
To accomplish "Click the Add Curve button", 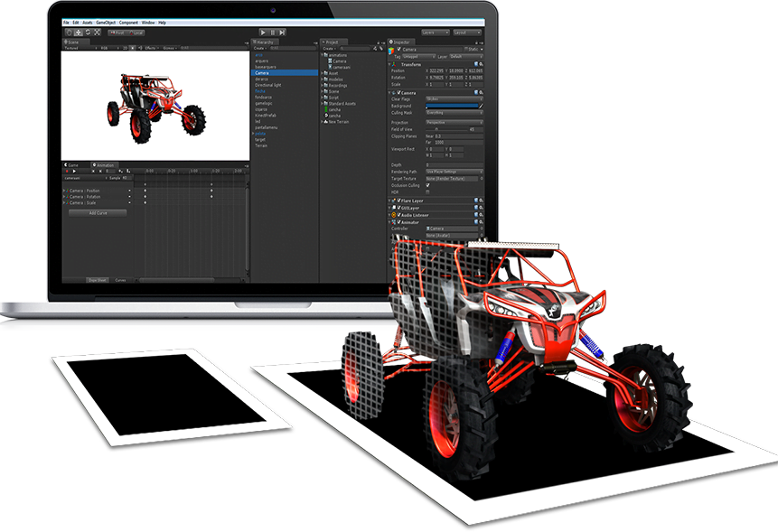I will click(98, 213).
